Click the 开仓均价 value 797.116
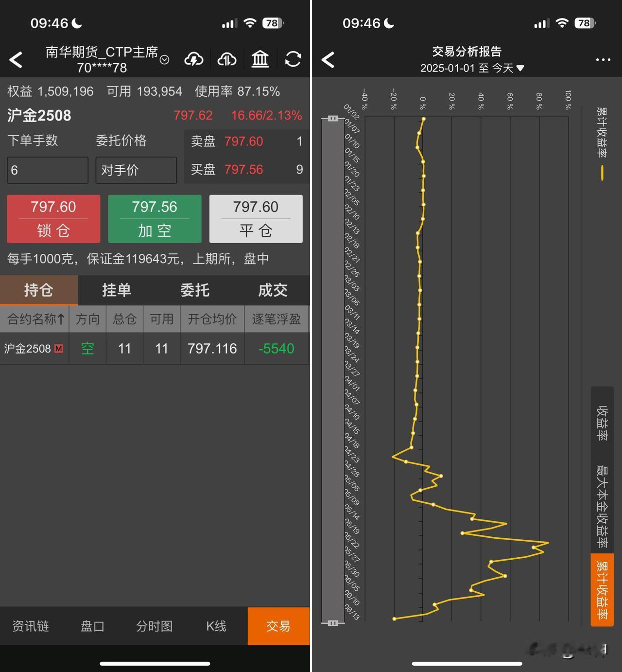The height and width of the screenshot is (672, 622). [x=212, y=348]
